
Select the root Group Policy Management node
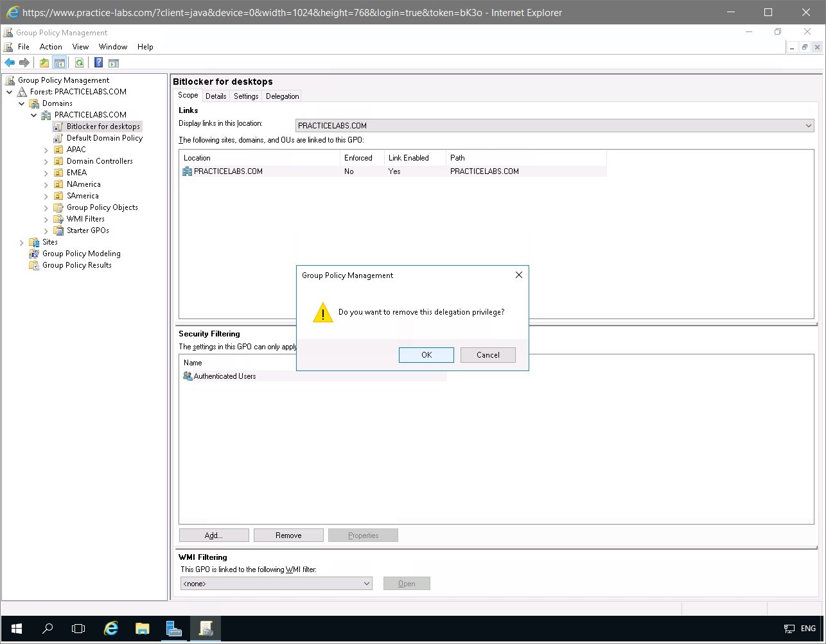[64, 80]
